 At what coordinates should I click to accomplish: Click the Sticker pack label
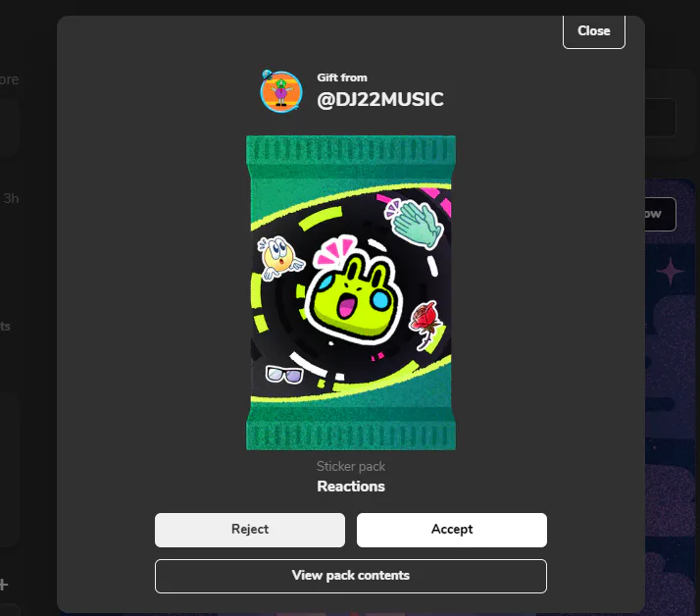click(351, 466)
